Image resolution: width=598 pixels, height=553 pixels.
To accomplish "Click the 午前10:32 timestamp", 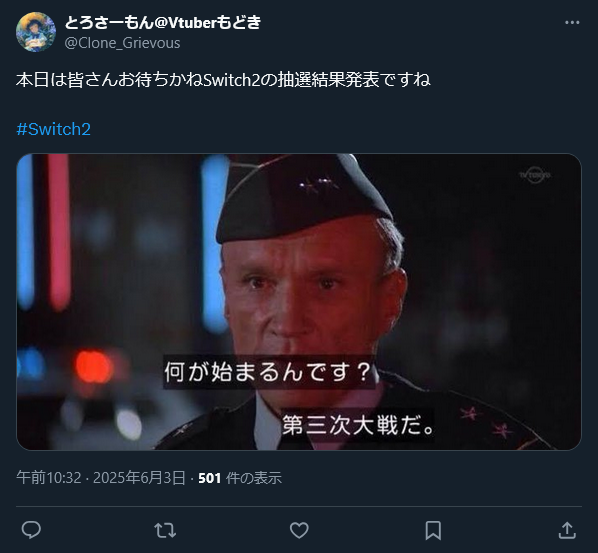I will tap(49, 478).
